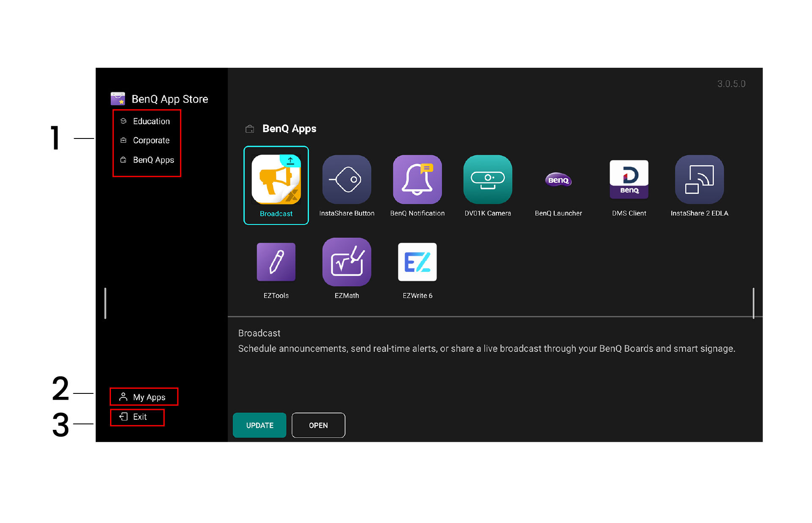Viewport: 812px width, 523px height.
Task: Switch to the Education category
Action: (x=151, y=122)
